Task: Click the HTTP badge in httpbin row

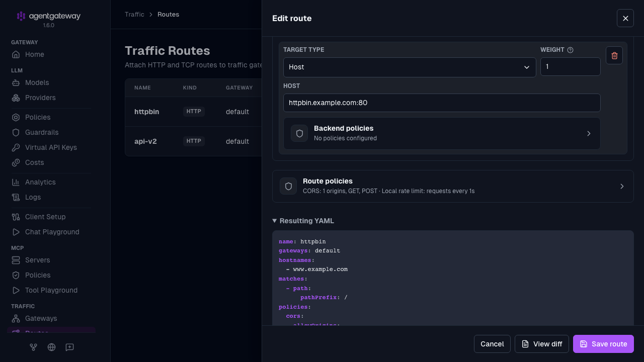Action: pos(194,112)
